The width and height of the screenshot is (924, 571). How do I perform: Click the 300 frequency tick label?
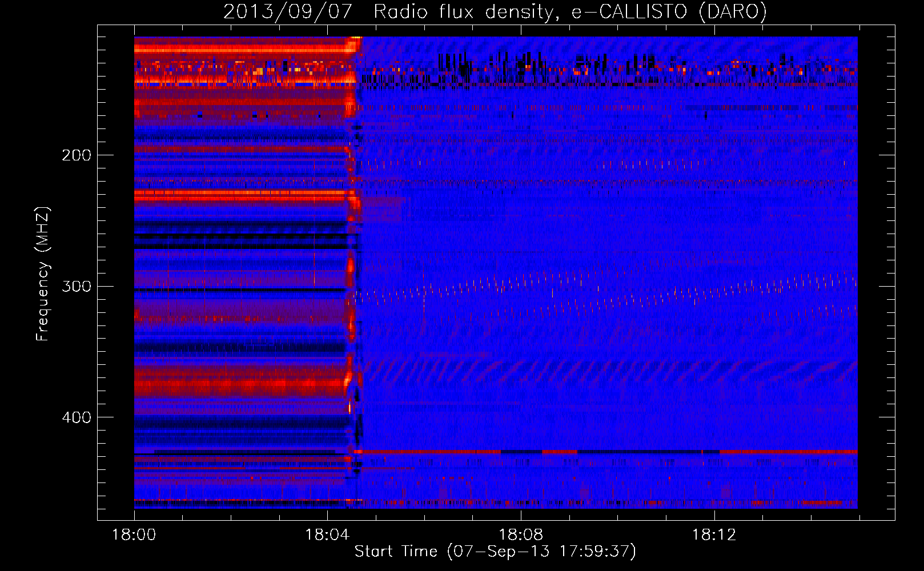pos(77,286)
